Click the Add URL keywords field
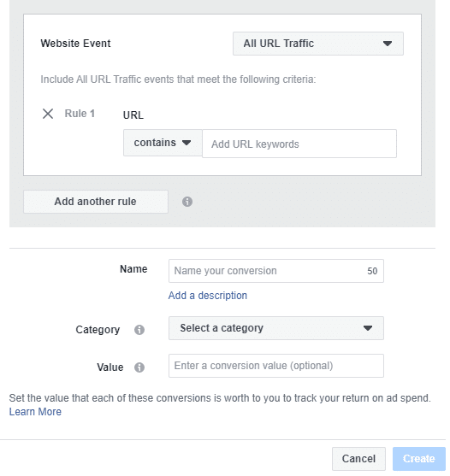The width and height of the screenshot is (450, 476). coord(299,144)
